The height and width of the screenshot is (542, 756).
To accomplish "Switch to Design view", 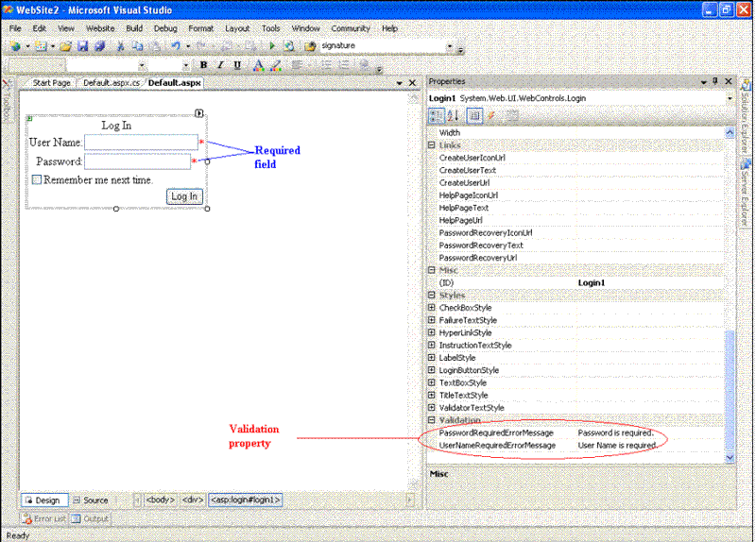I will point(44,500).
